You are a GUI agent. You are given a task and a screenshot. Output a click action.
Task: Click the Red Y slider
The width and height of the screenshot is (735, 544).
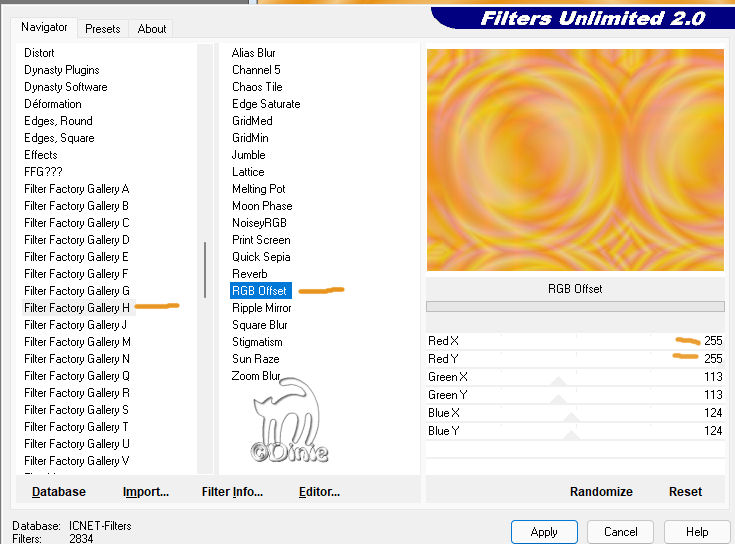575,359
